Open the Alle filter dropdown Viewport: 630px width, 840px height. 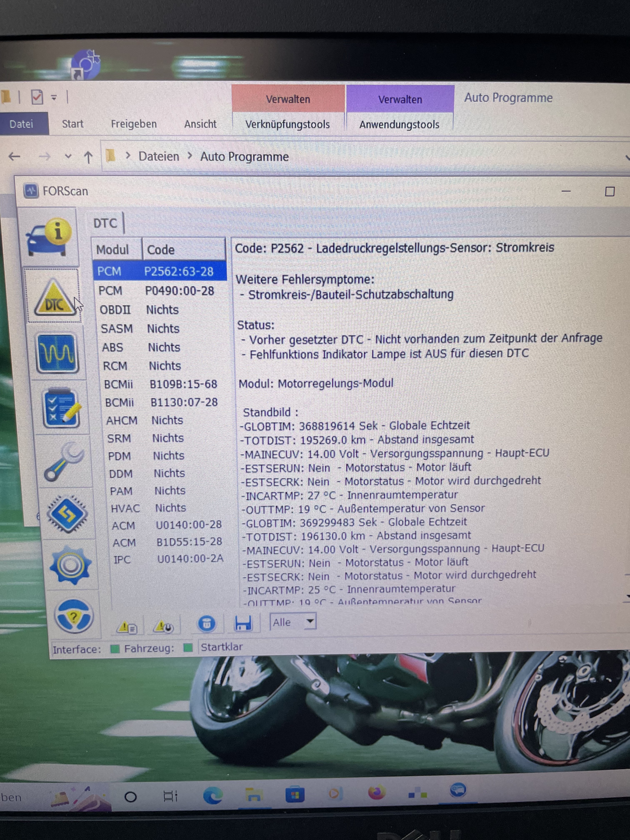tap(310, 621)
